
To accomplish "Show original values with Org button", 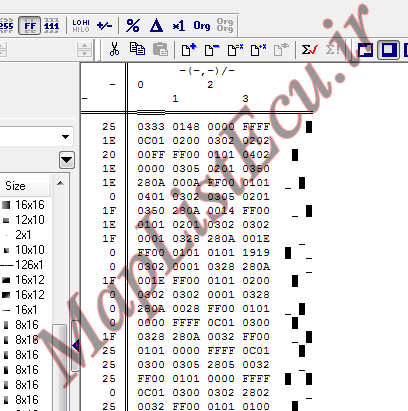I will (x=202, y=26).
